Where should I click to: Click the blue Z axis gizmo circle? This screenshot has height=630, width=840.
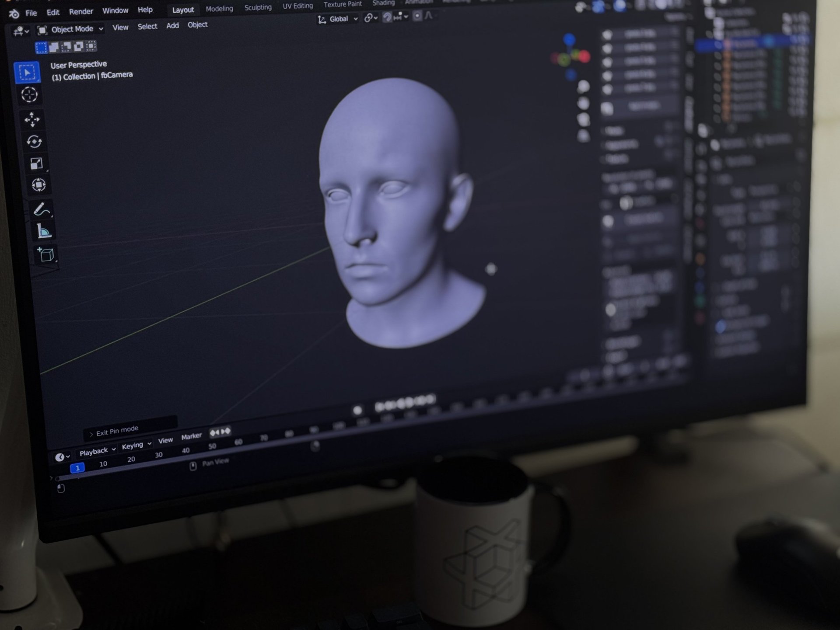[569, 39]
